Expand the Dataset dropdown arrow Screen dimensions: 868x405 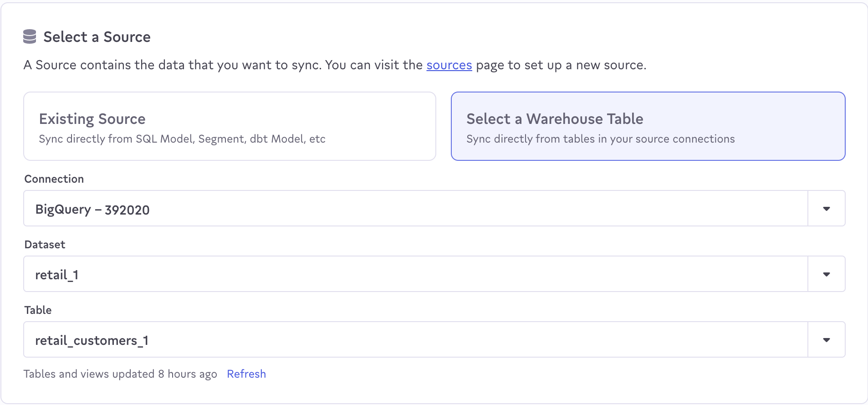click(826, 274)
